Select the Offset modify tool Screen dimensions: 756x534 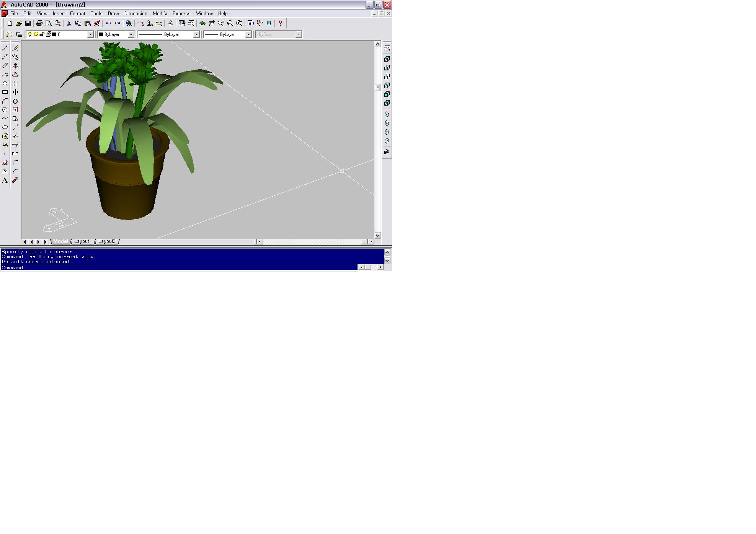point(15,75)
